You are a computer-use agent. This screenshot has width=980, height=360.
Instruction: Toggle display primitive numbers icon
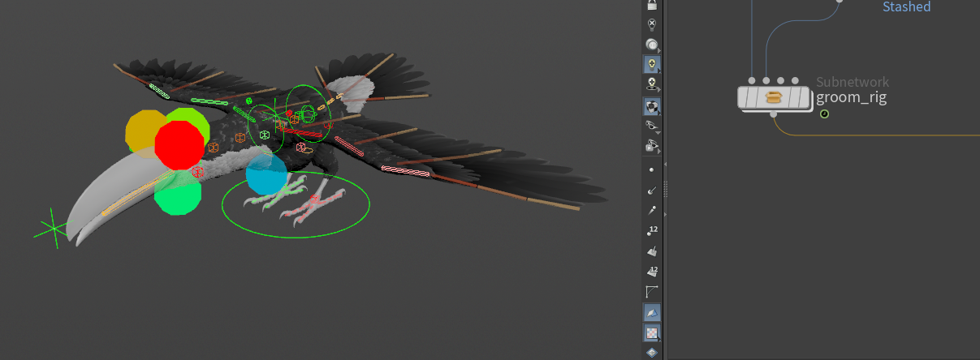coord(652,272)
